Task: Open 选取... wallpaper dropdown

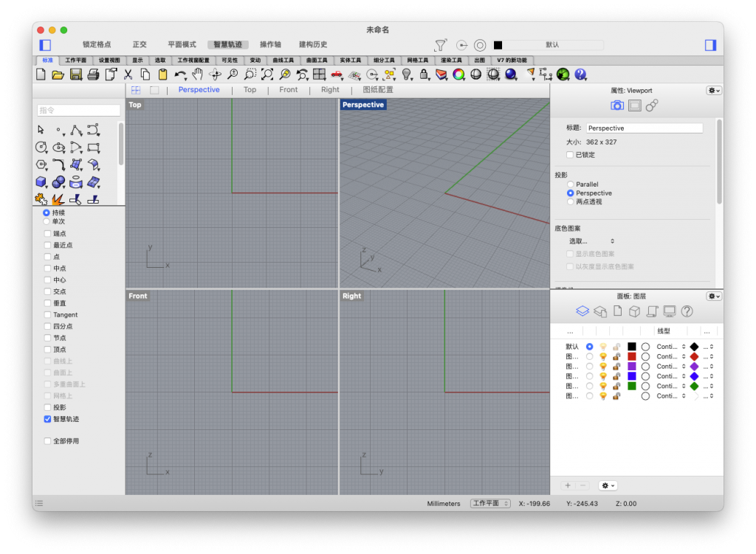Action: [x=591, y=241]
